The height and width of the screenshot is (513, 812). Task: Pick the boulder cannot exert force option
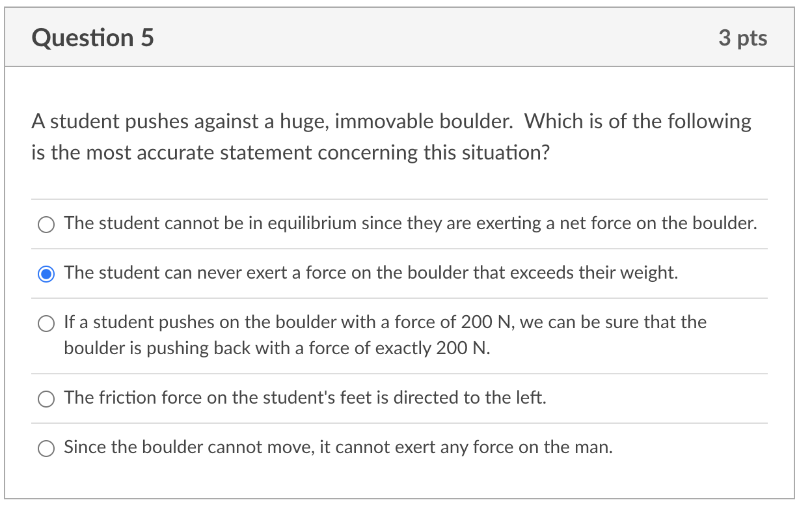46,448
